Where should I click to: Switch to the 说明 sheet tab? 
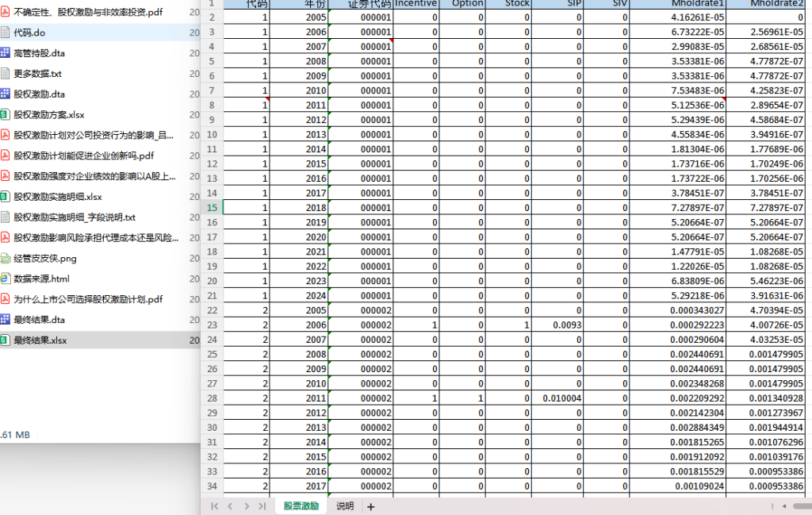click(x=345, y=505)
